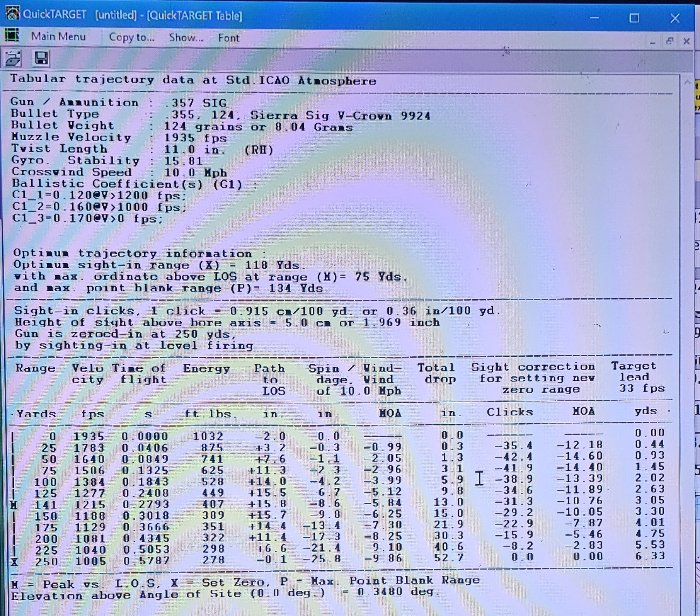
Task: Click MOA value '-14.40' at 75 yards
Action: [580, 468]
